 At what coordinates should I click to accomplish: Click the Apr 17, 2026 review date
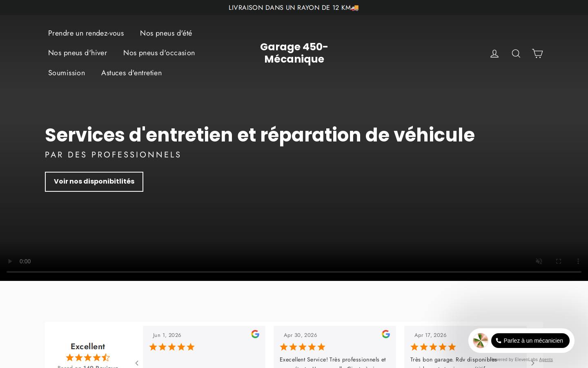point(430,335)
